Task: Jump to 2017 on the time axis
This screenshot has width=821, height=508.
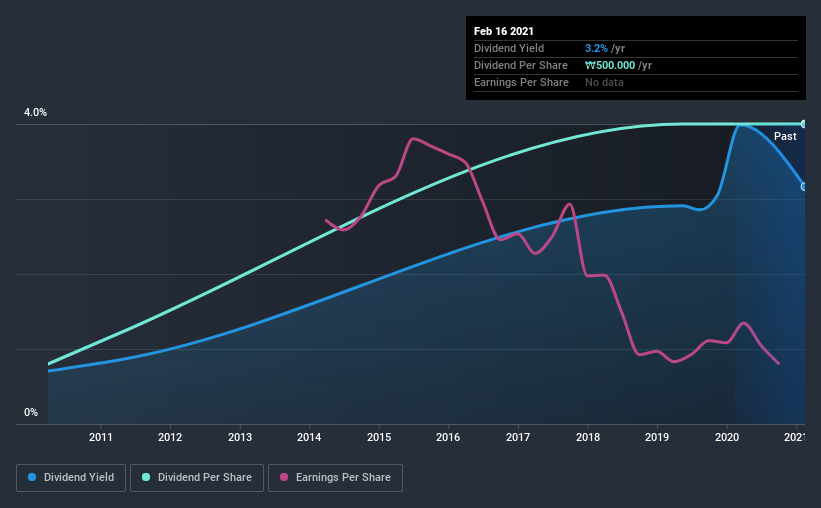Action: [x=518, y=437]
